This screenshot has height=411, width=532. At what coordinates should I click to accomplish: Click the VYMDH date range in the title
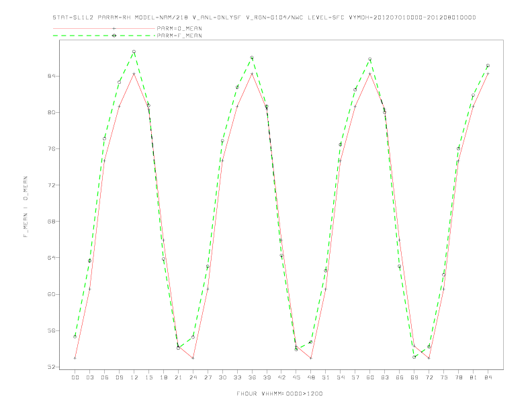point(412,17)
